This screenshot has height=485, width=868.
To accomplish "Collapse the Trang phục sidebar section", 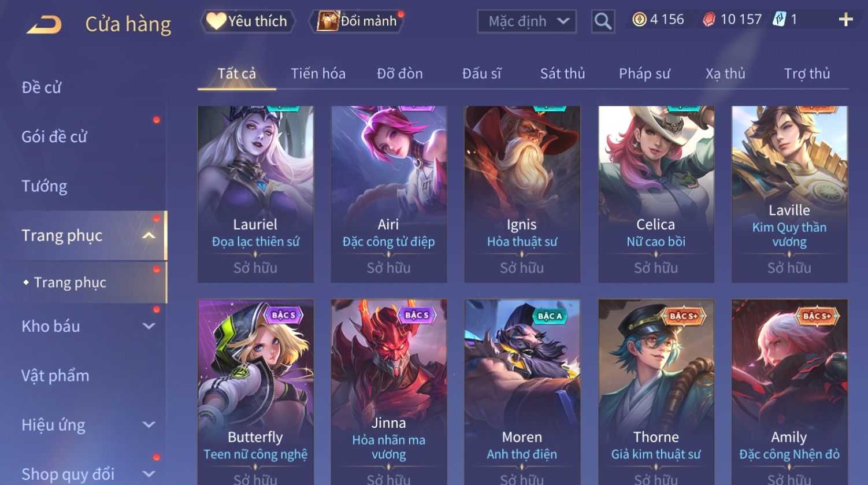I will [149, 235].
